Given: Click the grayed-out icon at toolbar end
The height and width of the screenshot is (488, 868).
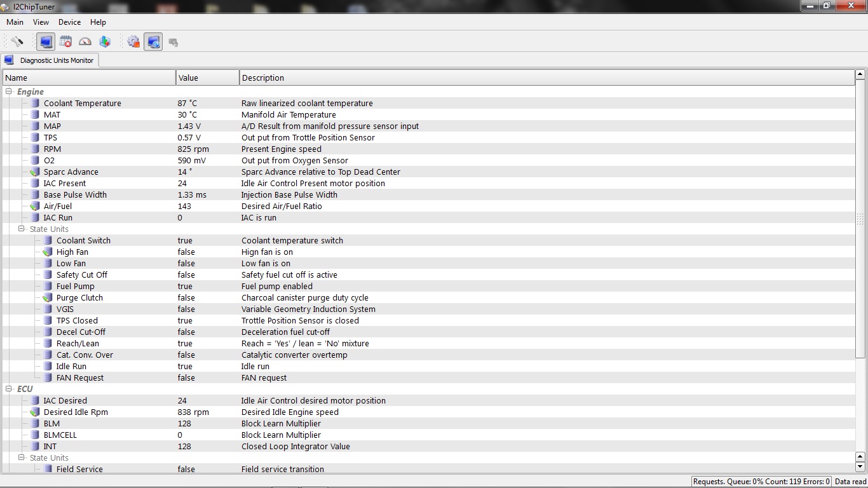Looking at the screenshot, I should [x=173, y=42].
